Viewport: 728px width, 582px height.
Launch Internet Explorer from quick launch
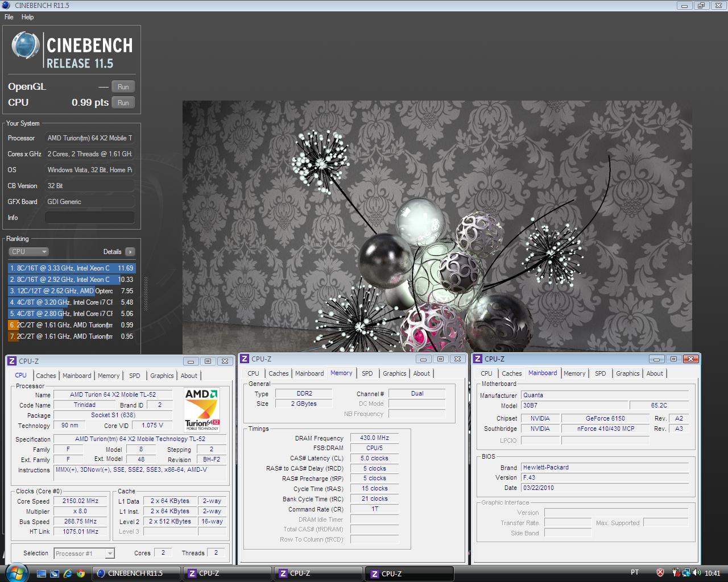pyautogui.click(x=68, y=573)
